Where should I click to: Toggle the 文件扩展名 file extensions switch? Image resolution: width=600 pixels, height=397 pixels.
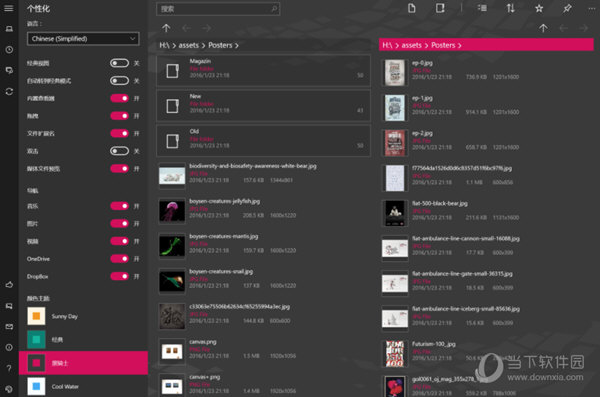click(119, 133)
